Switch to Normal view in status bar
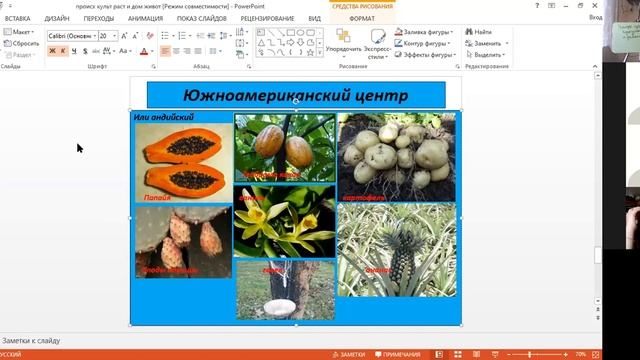 click(x=439, y=354)
